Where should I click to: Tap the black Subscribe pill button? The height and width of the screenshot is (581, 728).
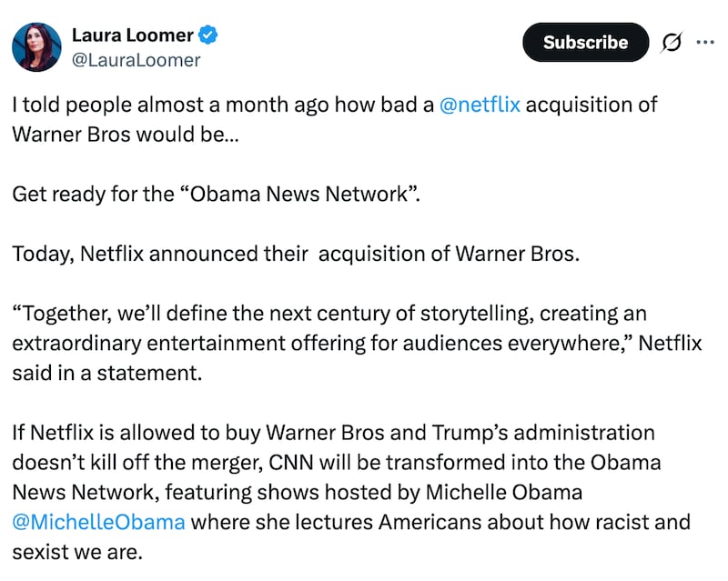(585, 42)
